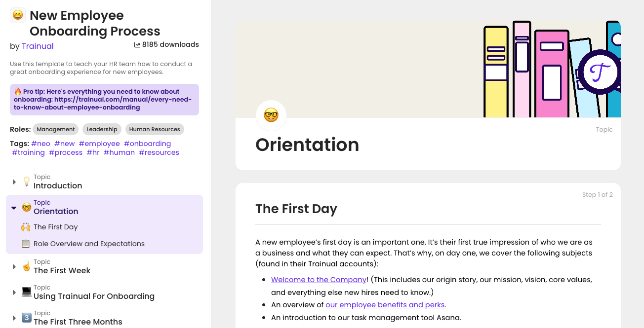Viewport: 644px width, 328px height.
Task: Select the number-three icon for The First Three Months
Action: click(26, 317)
